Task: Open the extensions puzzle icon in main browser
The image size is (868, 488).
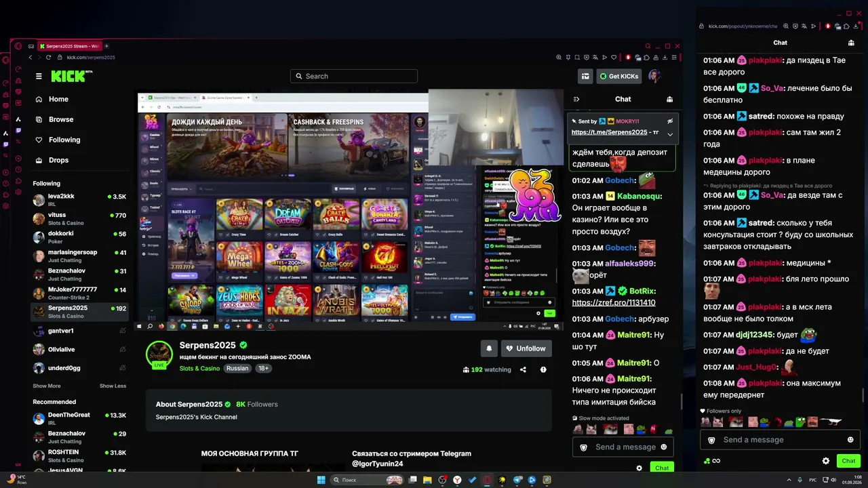Action: coord(647,58)
